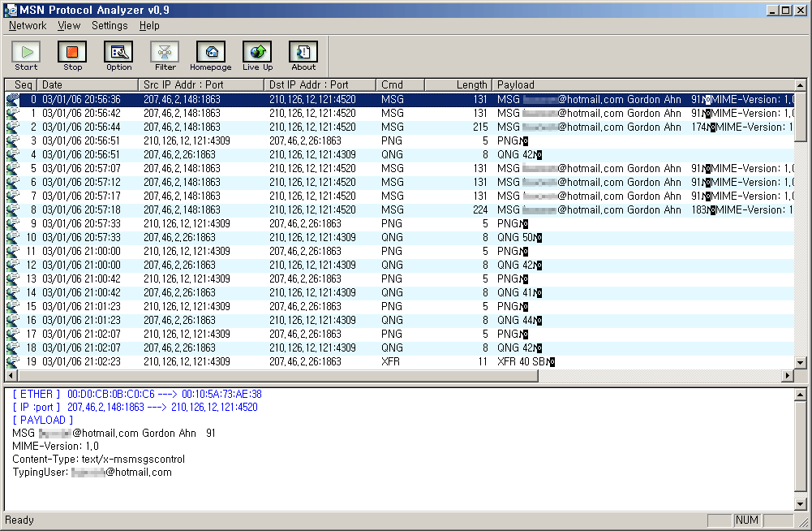The width and height of the screenshot is (812, 531).
Task: Click packet list horizontal scroll left arrow
Action: tap(11, 375)
